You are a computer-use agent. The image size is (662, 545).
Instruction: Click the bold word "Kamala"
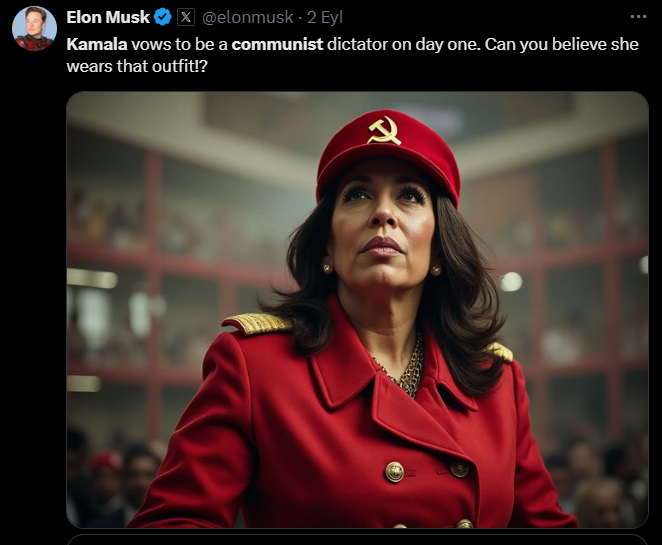pyautogui.click(x=97, y=44)
